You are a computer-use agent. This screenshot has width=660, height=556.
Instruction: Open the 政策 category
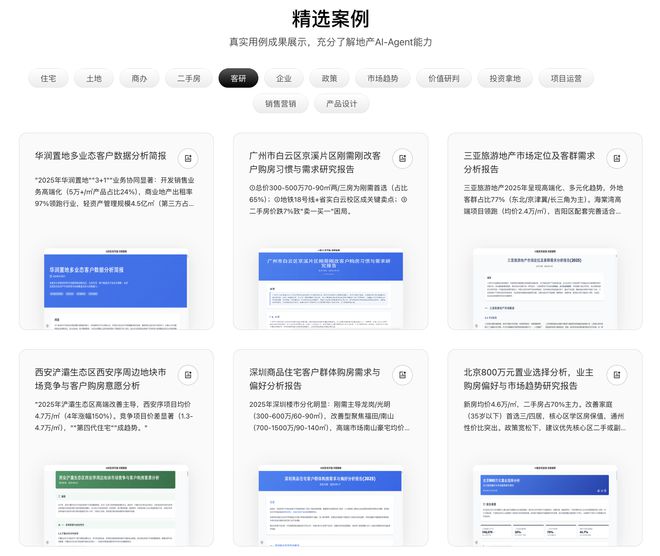329,78
